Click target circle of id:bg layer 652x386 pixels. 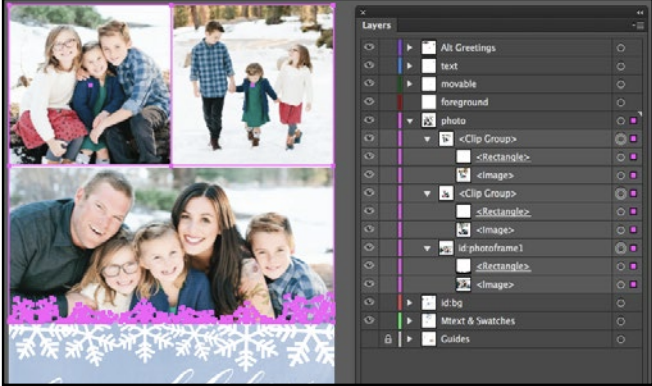pos(620,303)
